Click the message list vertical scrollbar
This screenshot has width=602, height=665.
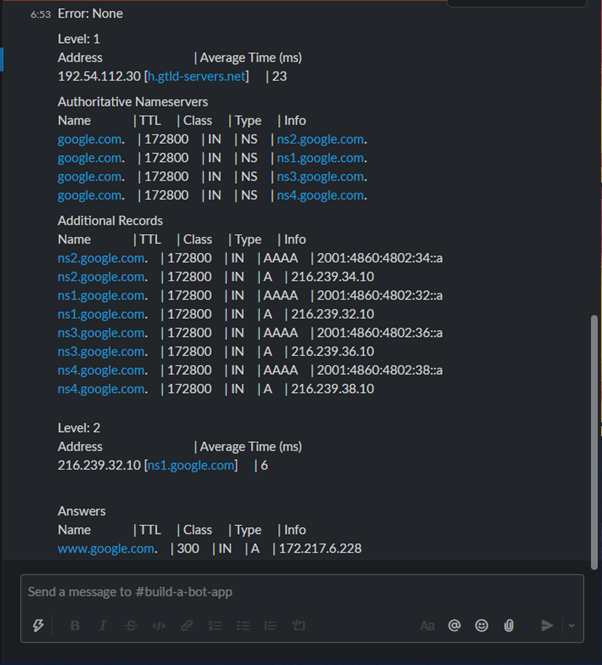(x=594, y=441)
